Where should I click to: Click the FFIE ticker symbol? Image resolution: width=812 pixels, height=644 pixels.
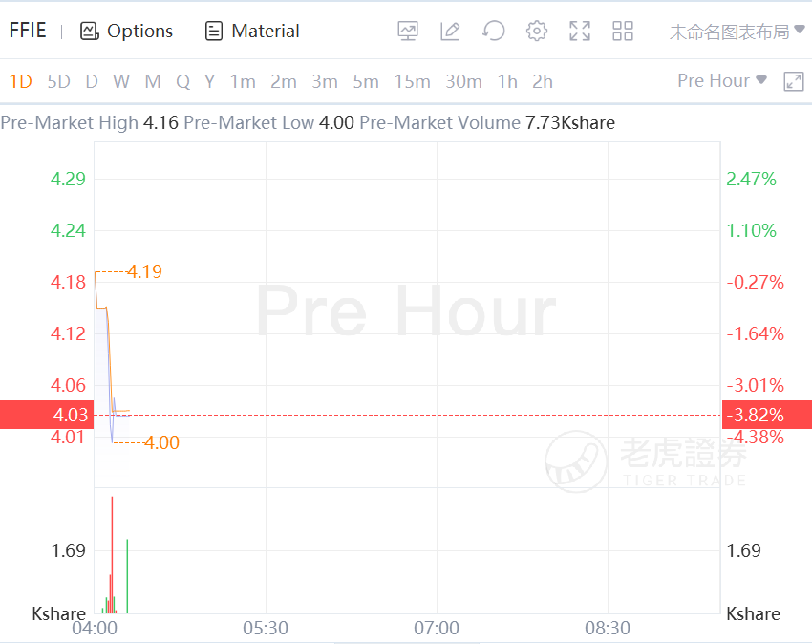pyautogui.click(x=28, y=31)
